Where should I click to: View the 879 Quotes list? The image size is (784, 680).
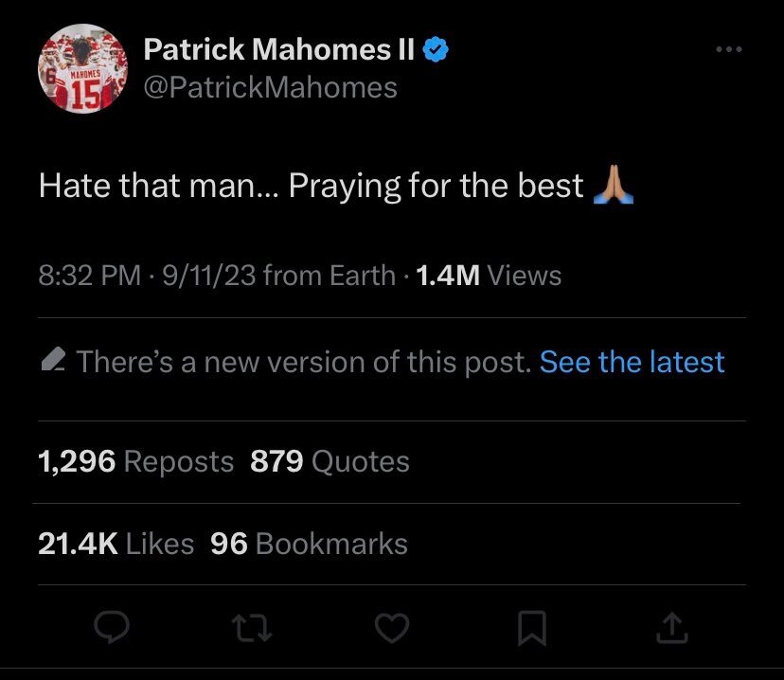coord(330,461)
